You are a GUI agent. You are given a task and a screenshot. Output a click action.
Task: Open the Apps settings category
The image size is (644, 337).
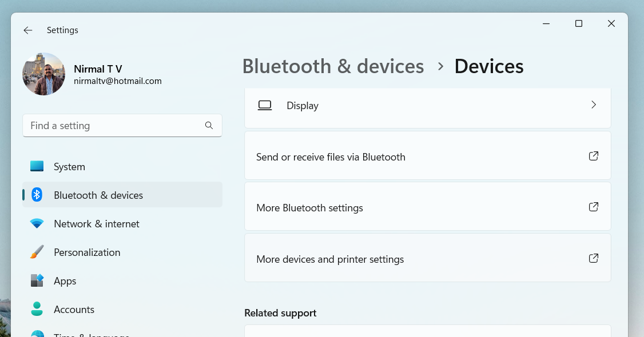[122, 281]
